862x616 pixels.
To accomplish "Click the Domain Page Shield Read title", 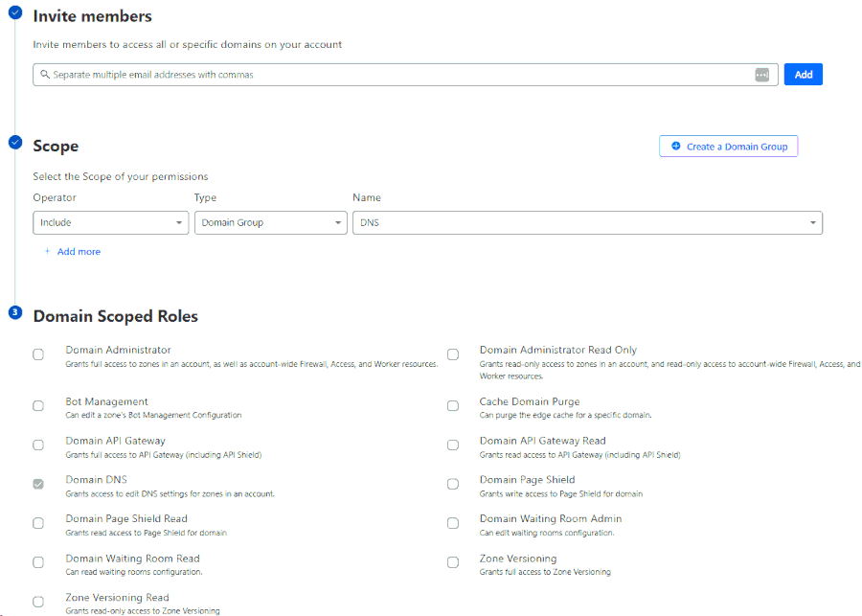I will 126,518.
